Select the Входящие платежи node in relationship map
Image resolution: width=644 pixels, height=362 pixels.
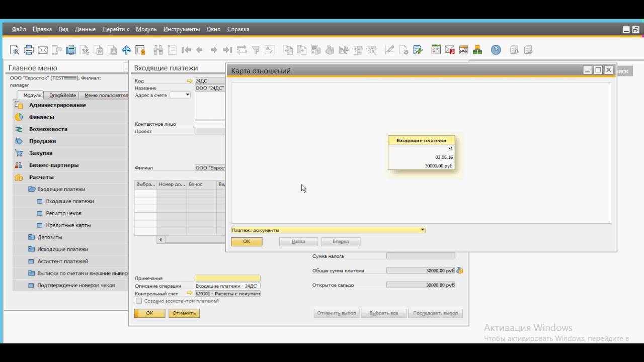[x=422, y=153]
